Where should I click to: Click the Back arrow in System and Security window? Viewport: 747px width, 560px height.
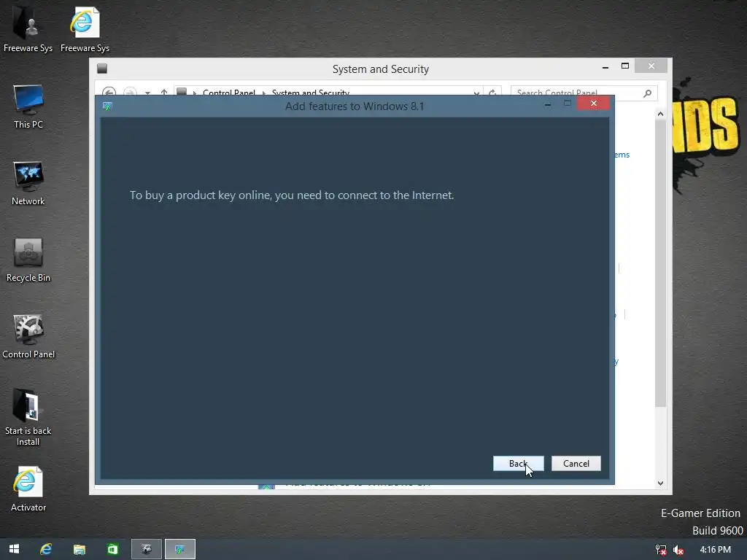[x=109, y=93]
